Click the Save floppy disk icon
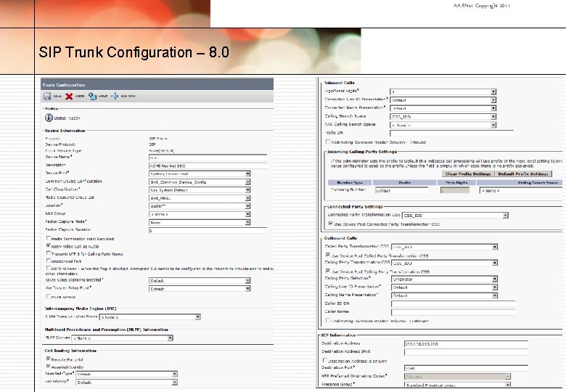This screenshot has width=566, height=392. (x=47, y=97)
